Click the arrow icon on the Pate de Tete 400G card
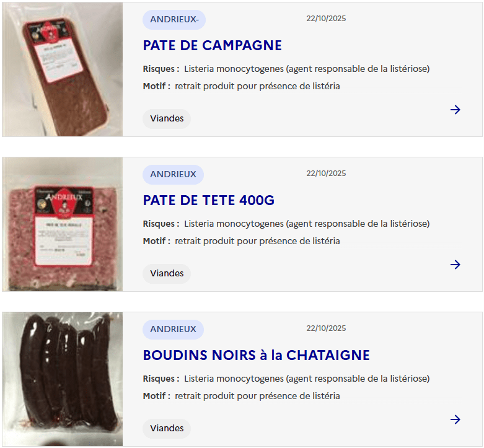 pos(455,265)
